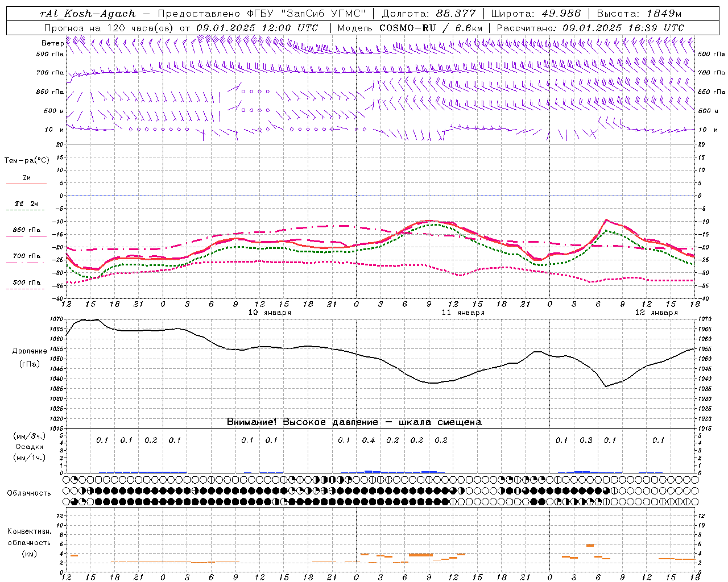Screen dimensions: 728x582
Task: Click the forecast length Прогноз на 120 часа(ов)
Action: click(x=109, y=28)
